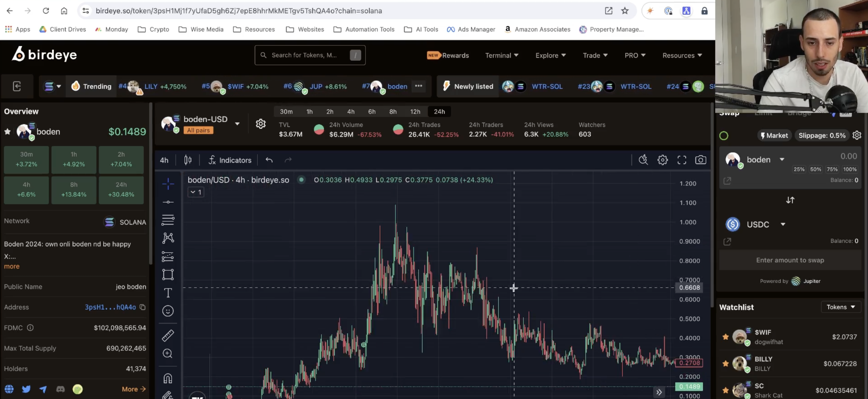Select the trend line drawing tool

pyautogui.click(x=168, y=202)
